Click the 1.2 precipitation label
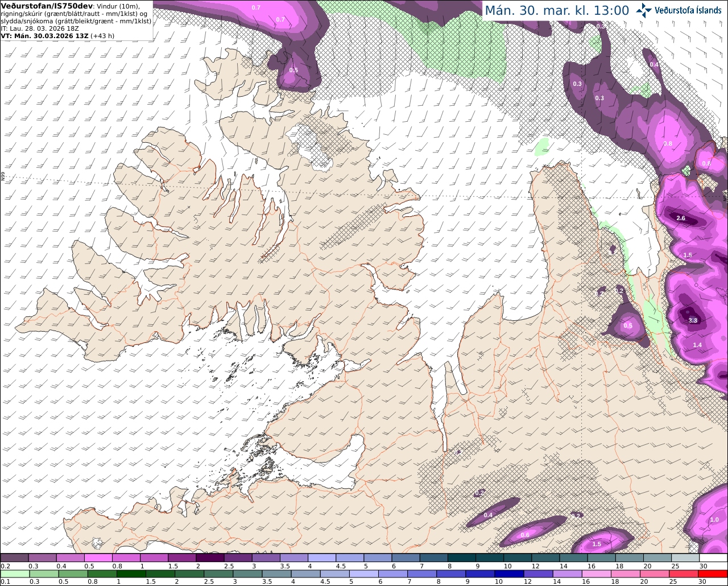728x586 pixels. (576, 515)
